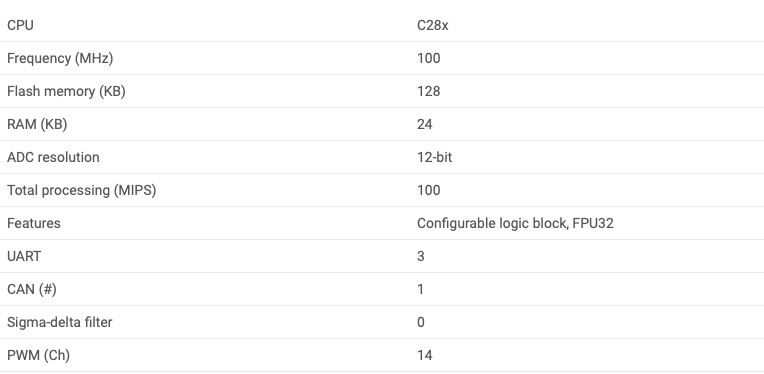Viewport: 764px width, 374px height.
Task: Select the Flash memory (KB) label
Action: coord(66,92)
